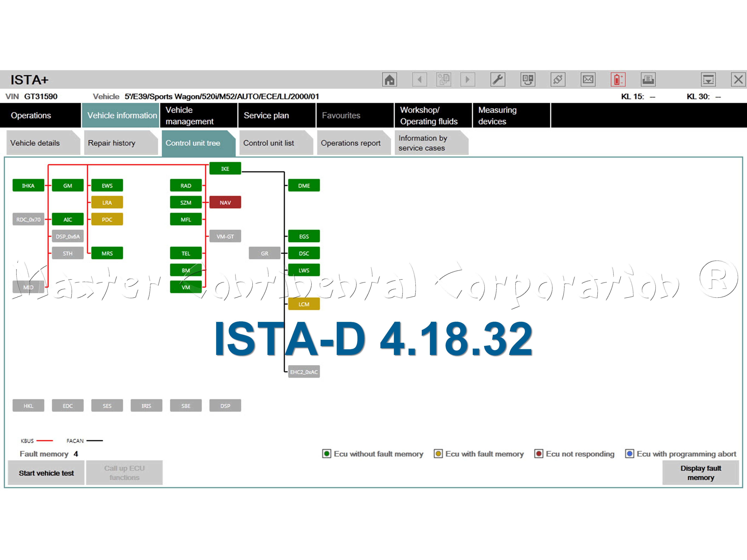This screenshot has height=560, width=747.
Task: Select the grey VM-GT unit
Action: pos(225,236)
